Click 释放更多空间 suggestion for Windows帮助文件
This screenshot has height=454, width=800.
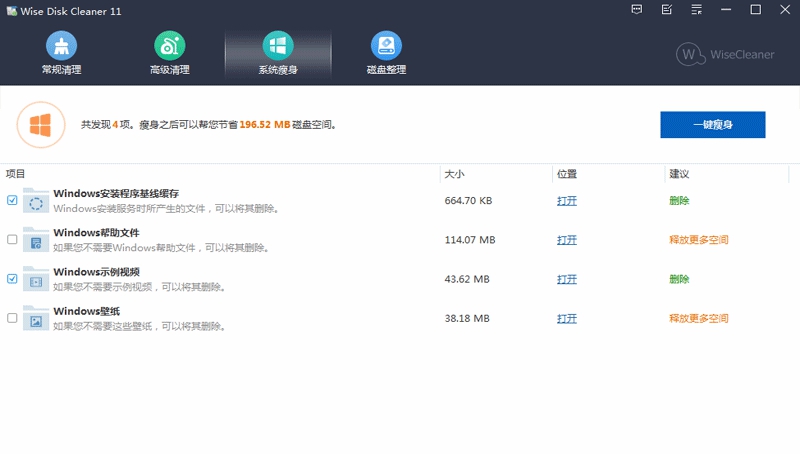point(698,240)
